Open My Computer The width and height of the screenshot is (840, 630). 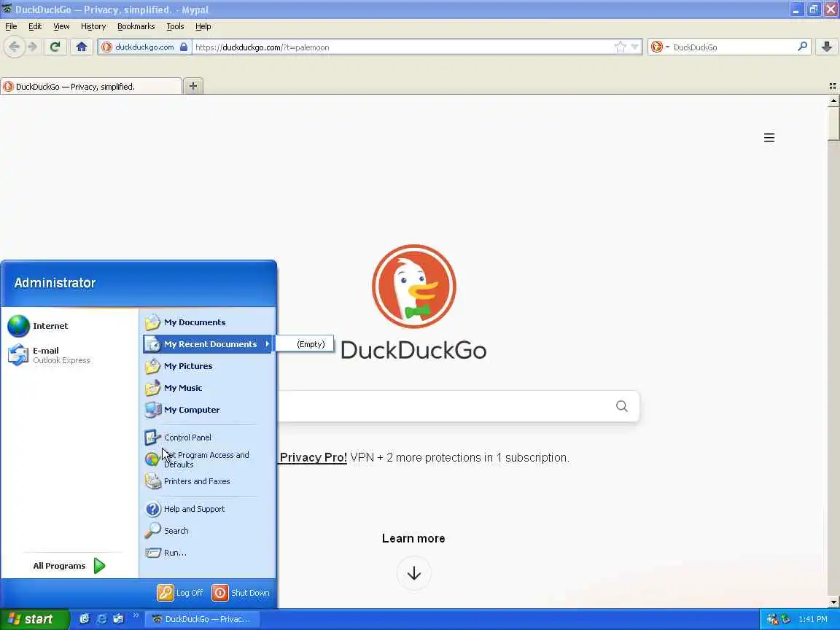pyautogui.click(x=208, y=410)
